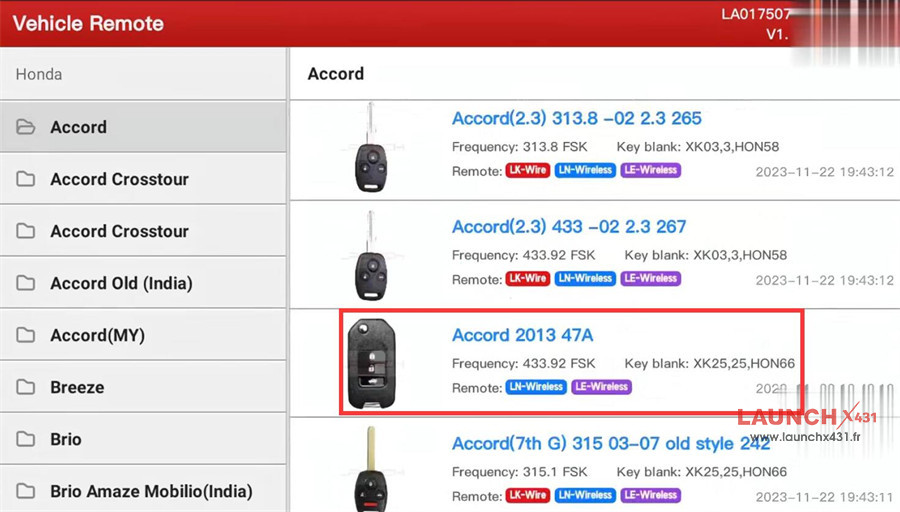This screenshot has width=900, height=512.
Task: Click LE-Wireless tag on Accord(2.3) 433 row
Action: tap(650, 279)
